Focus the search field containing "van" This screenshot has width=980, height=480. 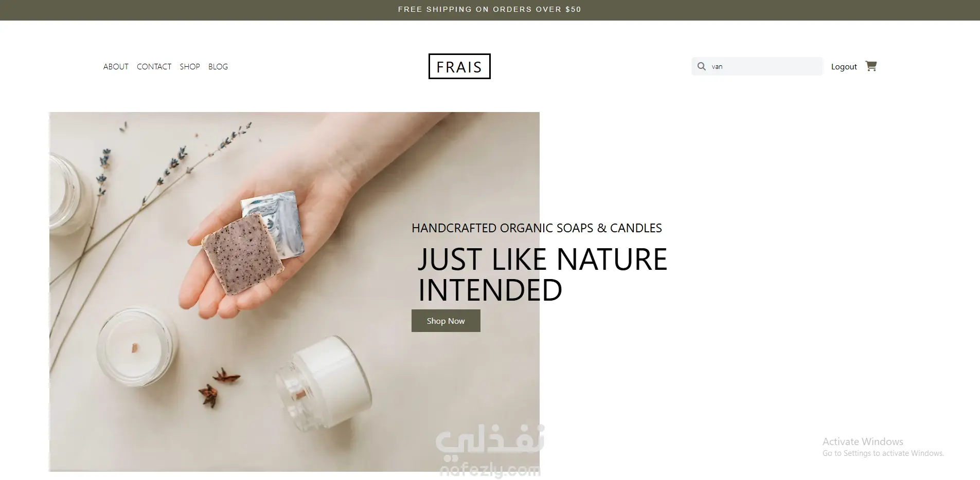point(757,66)
